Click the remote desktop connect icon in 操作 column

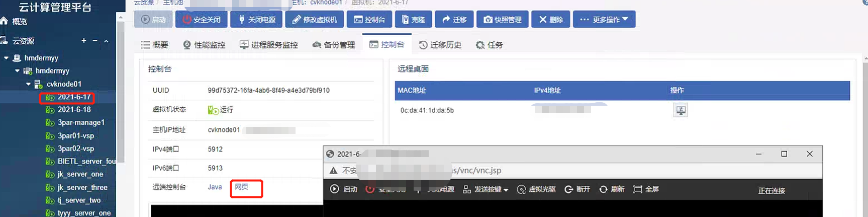pyautogui.click(x=681, y=110)
